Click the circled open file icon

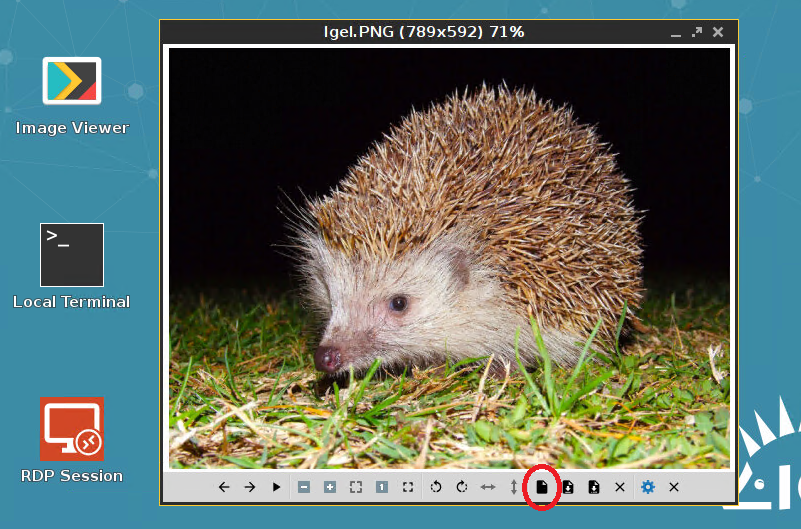(x=541, y=487)
